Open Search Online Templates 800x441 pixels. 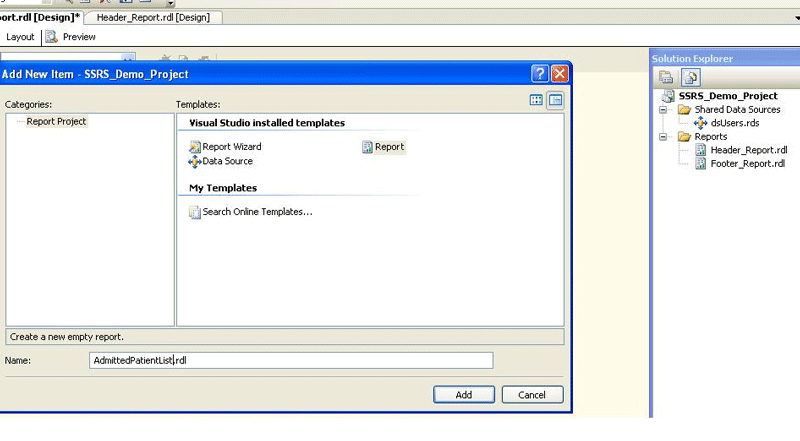click(x=251, y=212)
